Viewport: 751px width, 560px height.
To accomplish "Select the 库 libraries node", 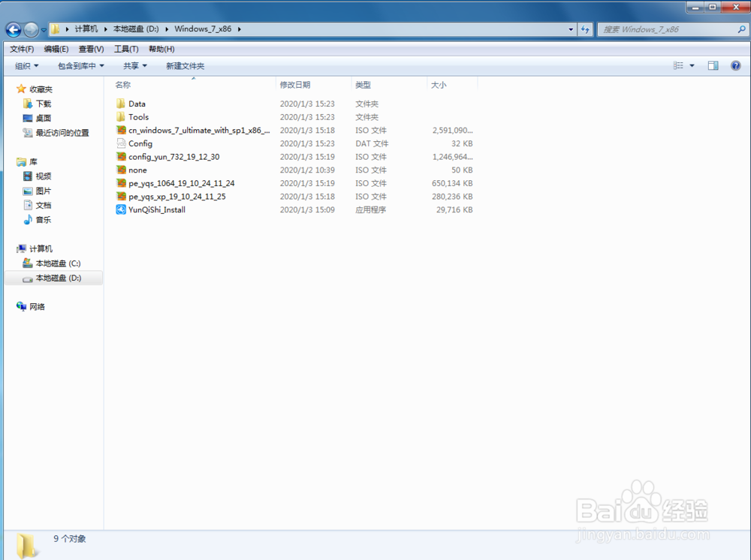I will (32, 162).
